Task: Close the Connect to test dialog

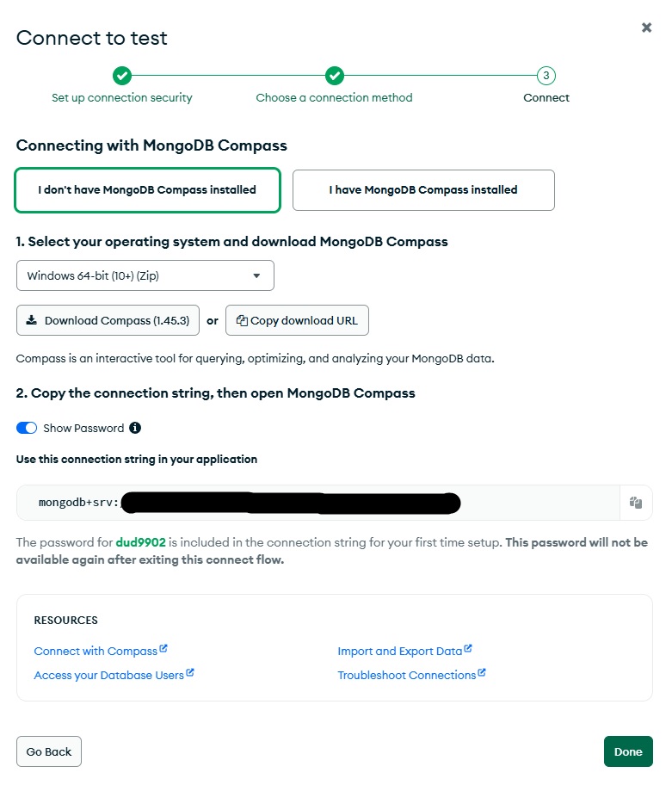Action: pos(646,28)
